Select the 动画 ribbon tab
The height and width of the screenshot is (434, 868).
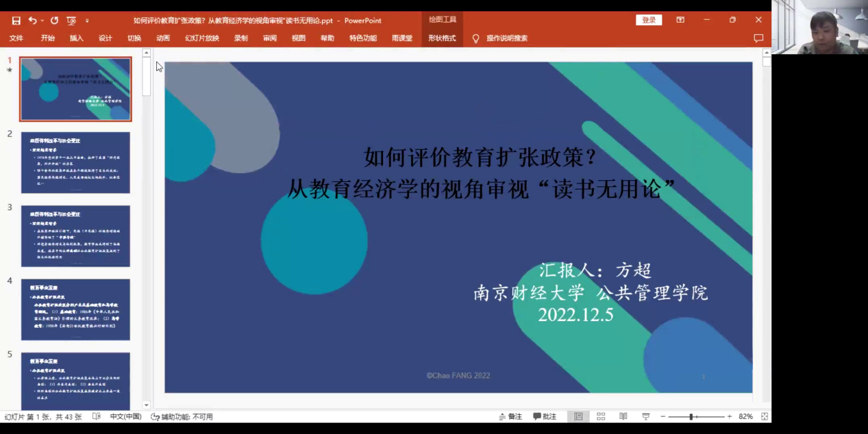coord(163,38)
